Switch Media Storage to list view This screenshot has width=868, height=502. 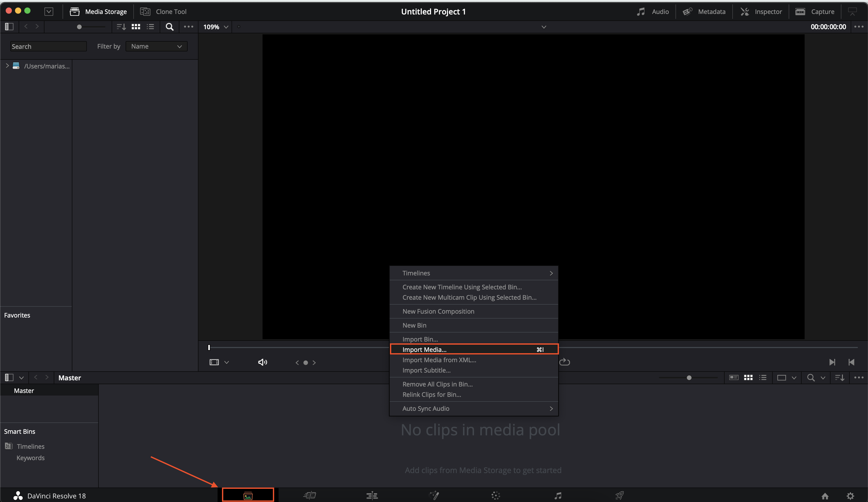pyautogui.click(x=150, y=27)
